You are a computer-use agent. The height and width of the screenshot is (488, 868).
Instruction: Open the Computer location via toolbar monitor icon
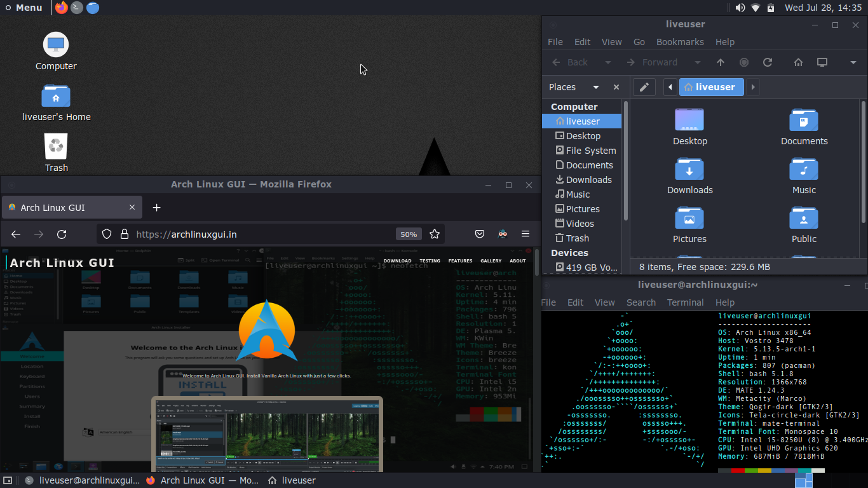(x=822, y=62)
